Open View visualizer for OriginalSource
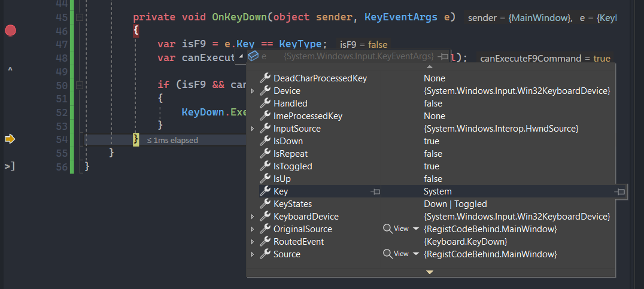 396,229
